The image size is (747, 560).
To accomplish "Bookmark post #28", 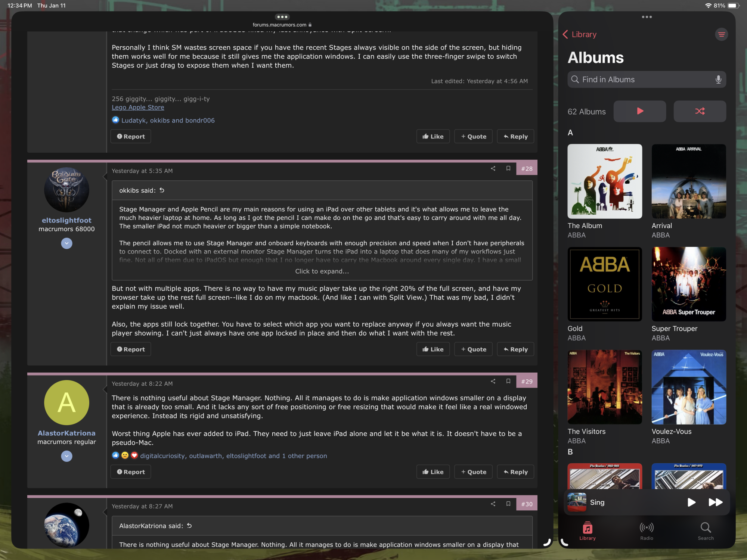I will pyautogui.click(x=508, y=169).
